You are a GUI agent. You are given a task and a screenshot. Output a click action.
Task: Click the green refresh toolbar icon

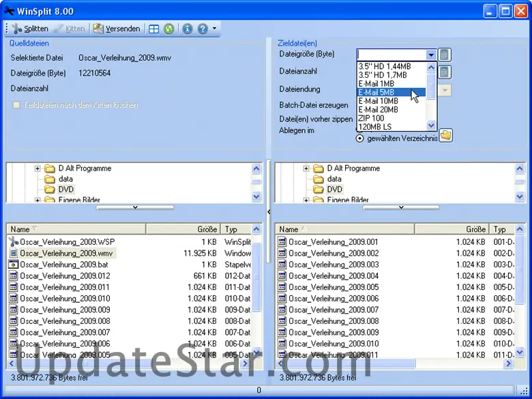(168, 29)
